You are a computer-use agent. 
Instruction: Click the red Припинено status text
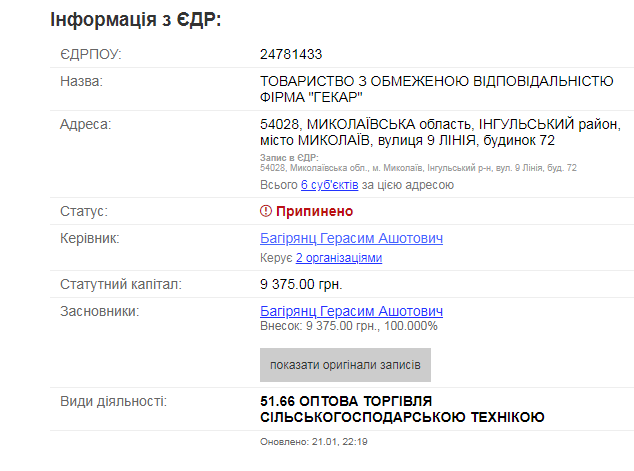coord(315,212)
